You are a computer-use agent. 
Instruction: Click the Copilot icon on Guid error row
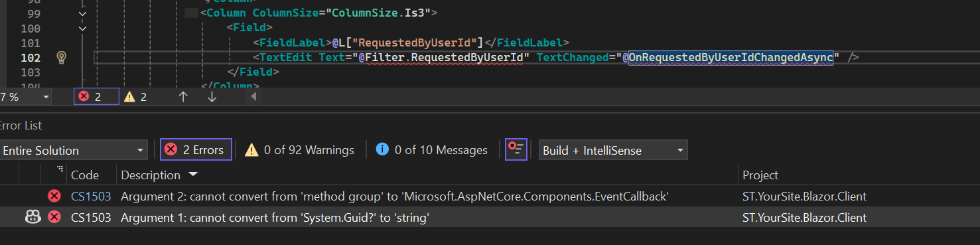tap(33, 217)
